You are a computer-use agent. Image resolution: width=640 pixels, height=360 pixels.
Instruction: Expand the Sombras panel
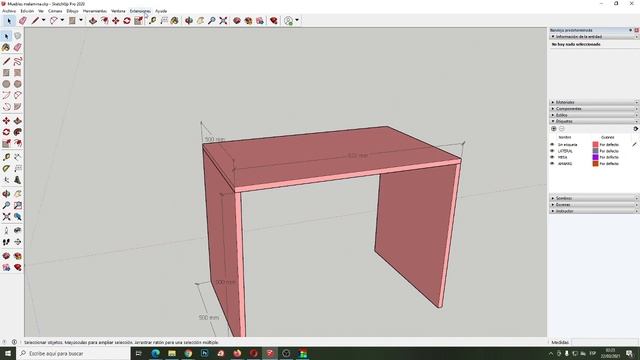(593, 198)
